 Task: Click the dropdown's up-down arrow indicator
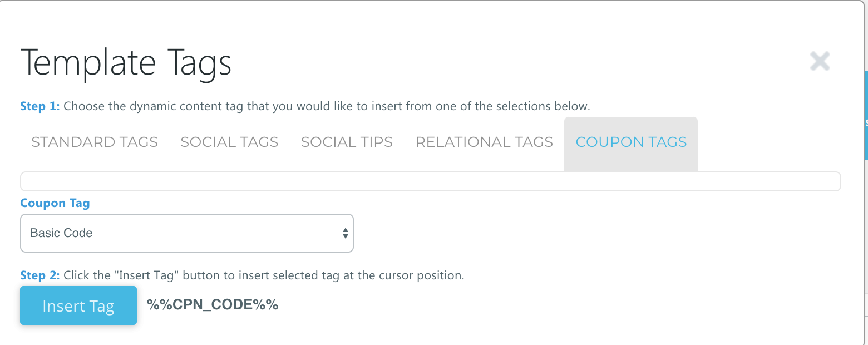point(346,233)
